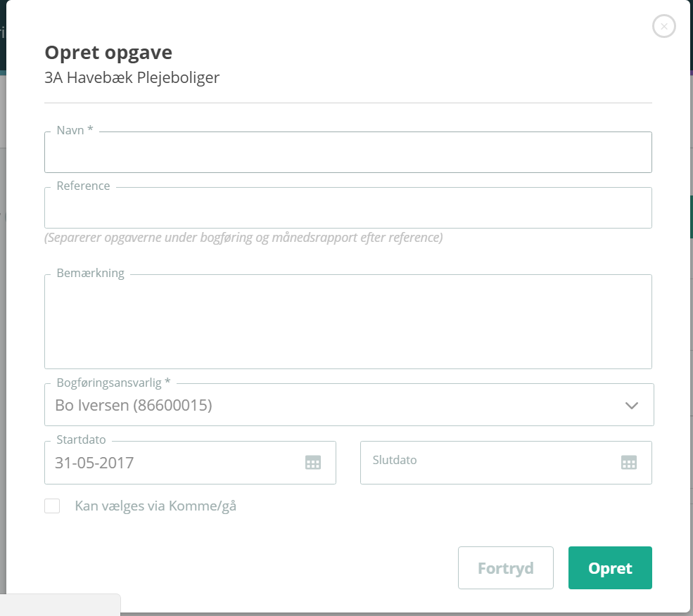Click the '3A Havebæk Plejeboliger' subtitle
The width and height of the screenshot is (693, 616).
tap(132, 77)
